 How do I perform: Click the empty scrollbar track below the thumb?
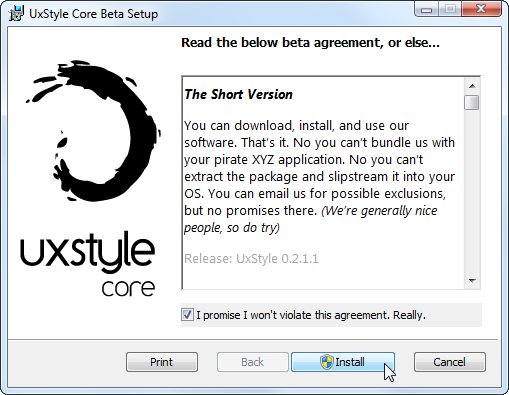click(x=472, y=192)
